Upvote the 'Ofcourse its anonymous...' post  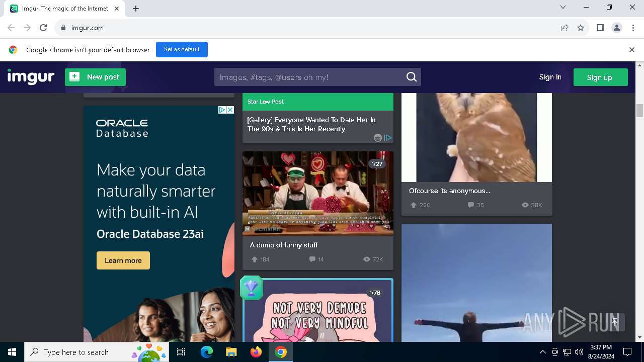click(x=414, y=205)
